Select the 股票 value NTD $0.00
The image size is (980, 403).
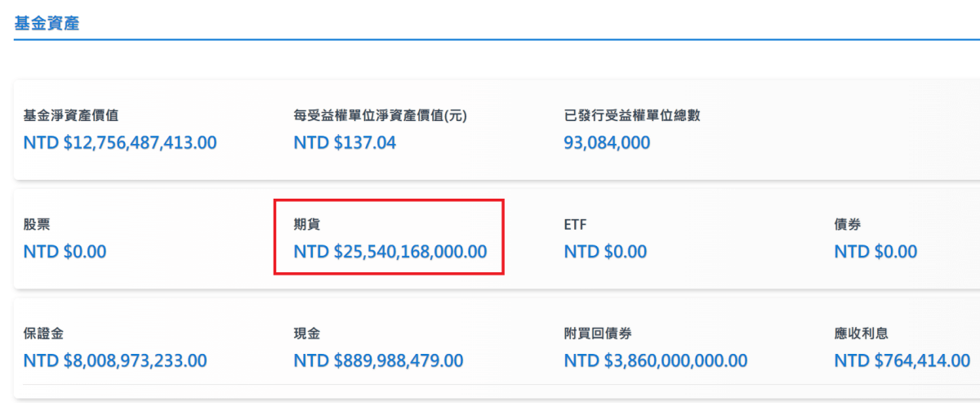(x=65, y=252)
